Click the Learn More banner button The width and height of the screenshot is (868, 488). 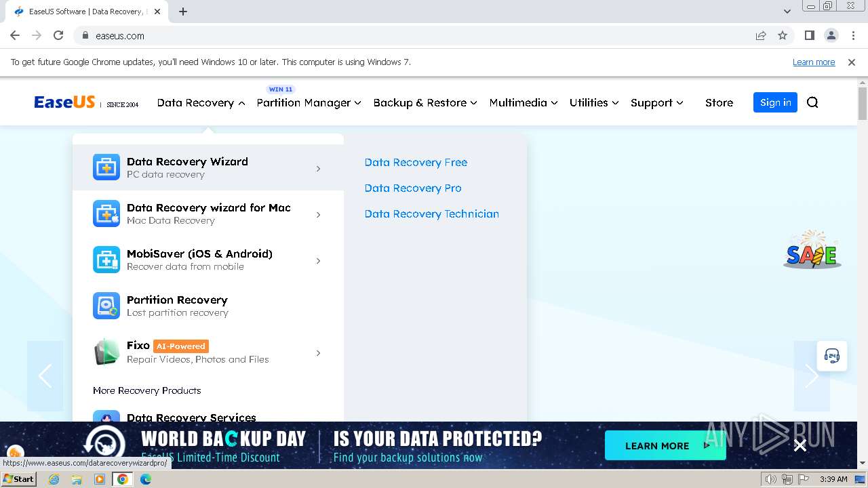click(x=665, y=446)
